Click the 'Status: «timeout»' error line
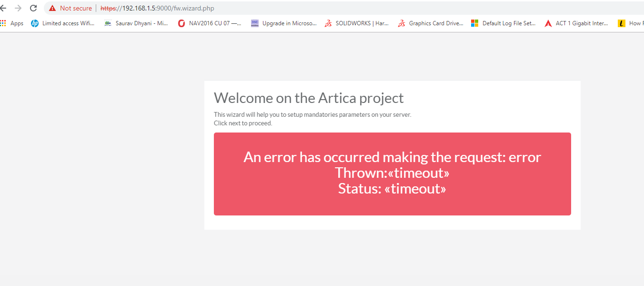The image size is (644, 286). click(392, 188)
